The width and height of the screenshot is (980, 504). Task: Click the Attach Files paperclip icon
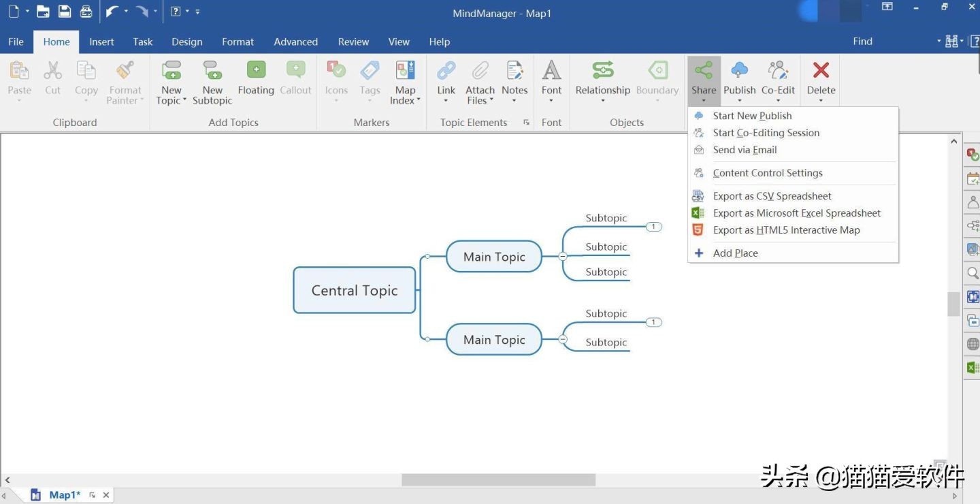(480, 71)
